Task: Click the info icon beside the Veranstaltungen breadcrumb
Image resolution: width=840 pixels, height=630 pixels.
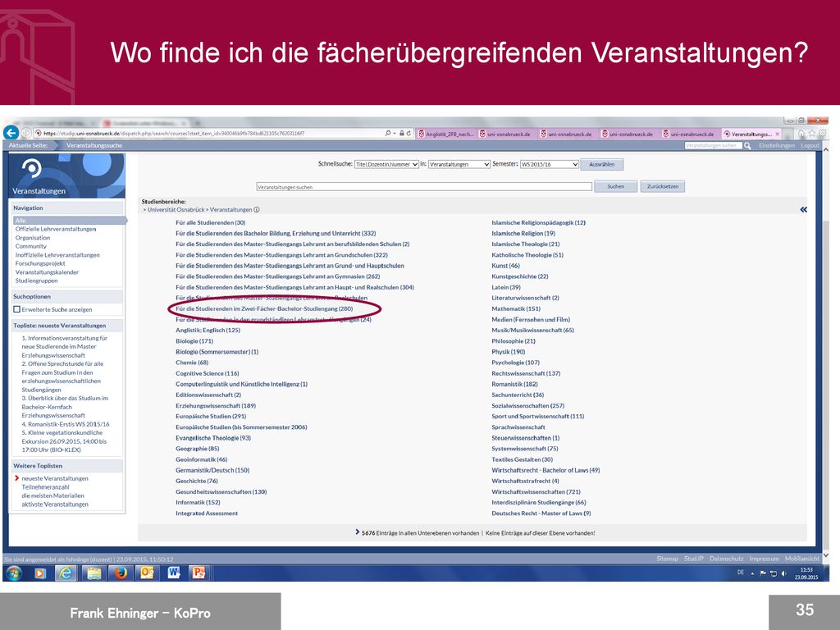Action: pos(257,210)
